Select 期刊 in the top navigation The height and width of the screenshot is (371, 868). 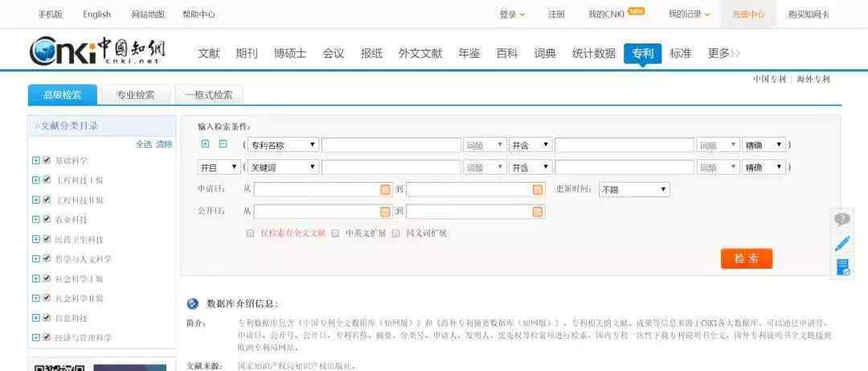click(x=247, y=53)
